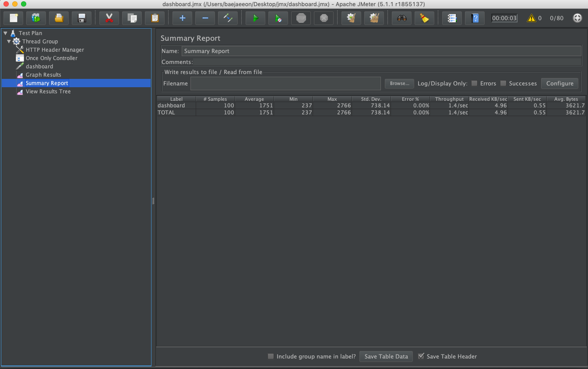Click the Clear All results icon
The width and height of the screenshot is (588, 369).
(x=374, y=18)
